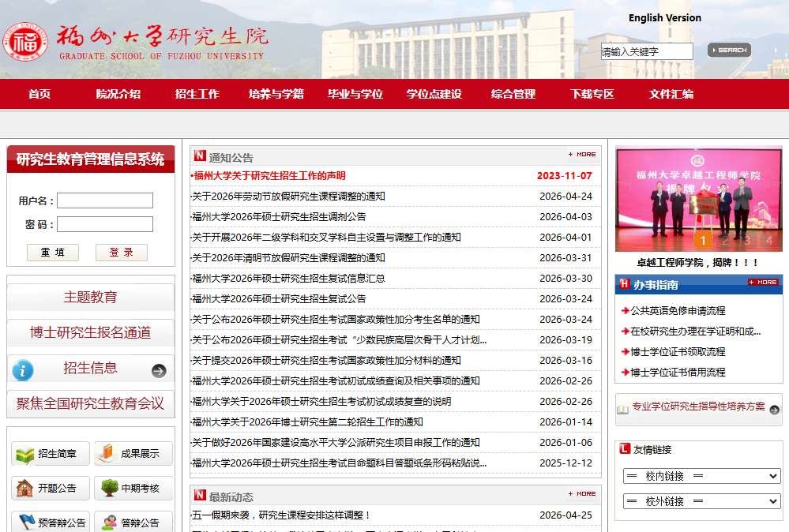Open 聚焦全国研究生教育会议 banner link
Image resolution: width=789 pixels, height=532 pixels.
pos(91,403)
